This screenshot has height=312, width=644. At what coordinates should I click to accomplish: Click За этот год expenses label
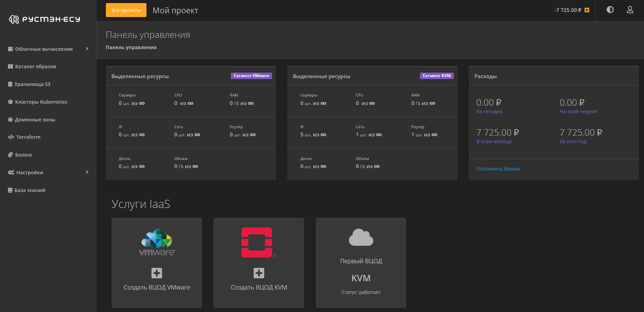coord(573,142)
